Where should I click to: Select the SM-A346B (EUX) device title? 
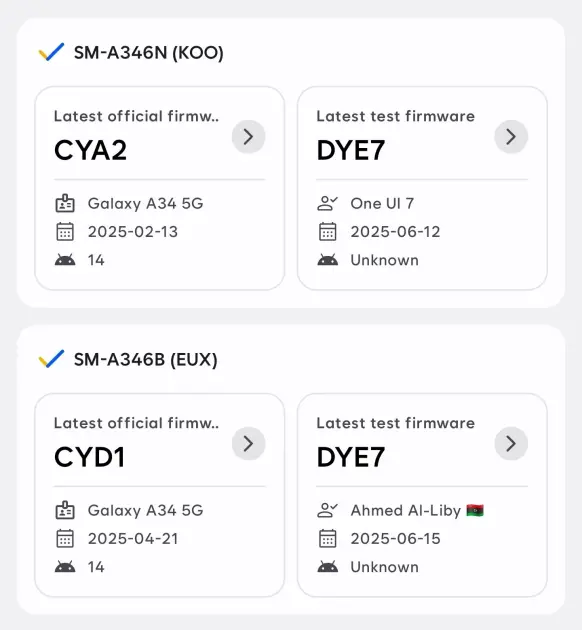[145, 360]
